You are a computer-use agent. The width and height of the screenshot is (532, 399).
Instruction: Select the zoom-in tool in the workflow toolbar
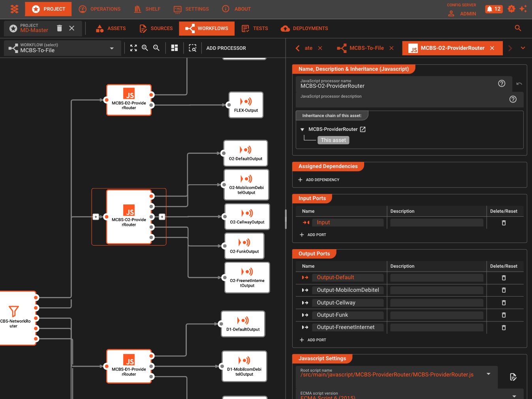pyautogui.click(x=145, y=48)
